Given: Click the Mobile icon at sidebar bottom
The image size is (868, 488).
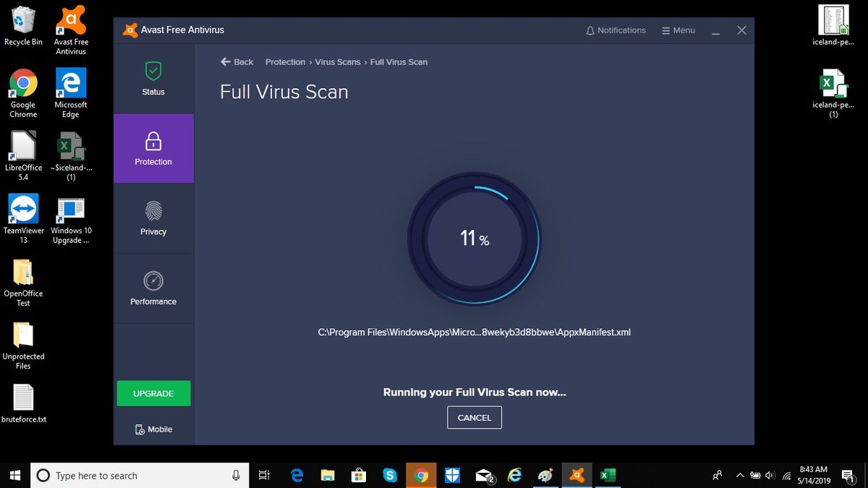Looking at the screenshot, I should click(x=153, y=429).
